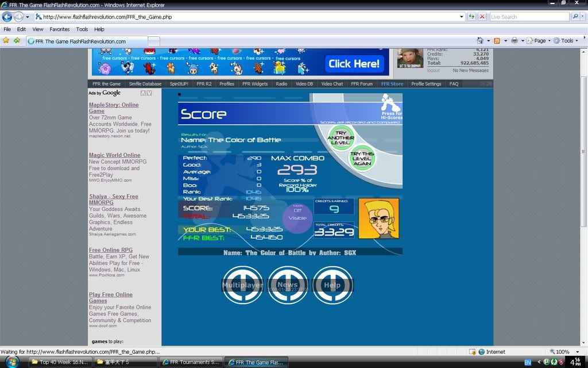Open the MapleStory: Online Game ad link
Screen dimensions: 588x368
click(x=113, y=108)
